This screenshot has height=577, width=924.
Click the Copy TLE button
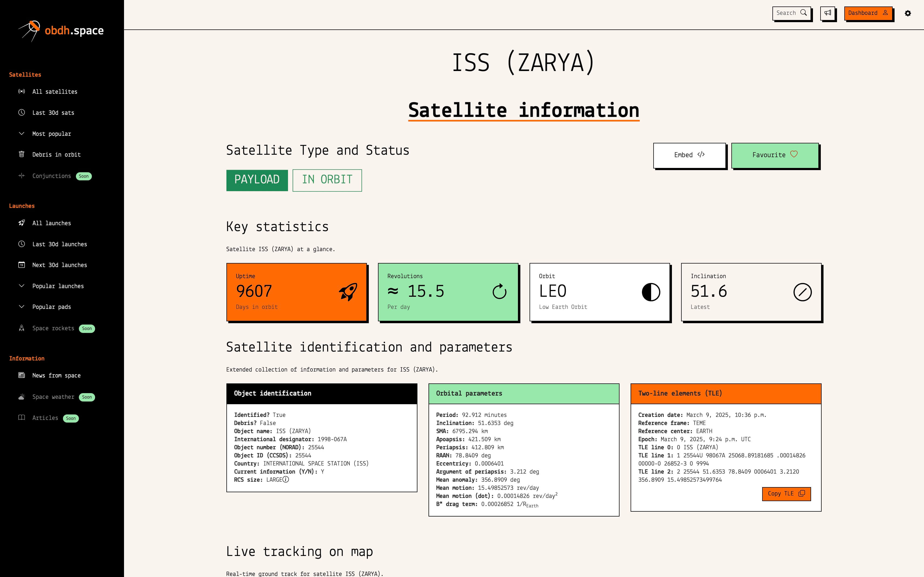pyautogui.click(x=786, y=493)
